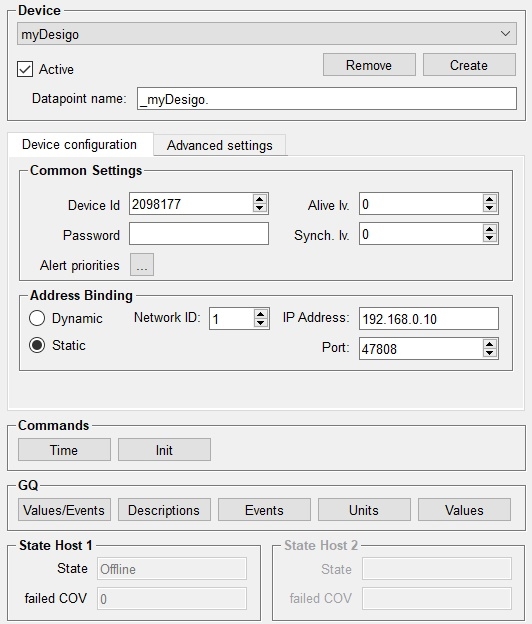Screen dimensions: 532x624
Task: Decrease Device Id with down arrow
Action: point(260,208)
